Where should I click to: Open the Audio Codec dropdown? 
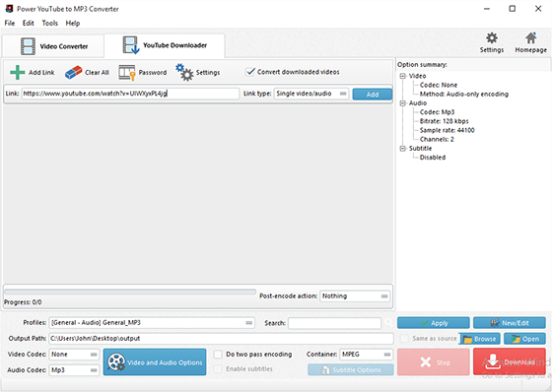point(74,369)
